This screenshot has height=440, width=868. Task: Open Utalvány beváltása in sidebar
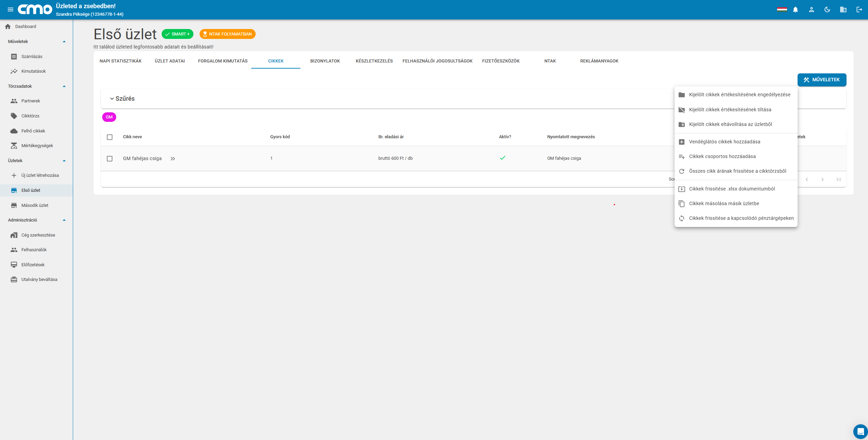click(36, 279)
